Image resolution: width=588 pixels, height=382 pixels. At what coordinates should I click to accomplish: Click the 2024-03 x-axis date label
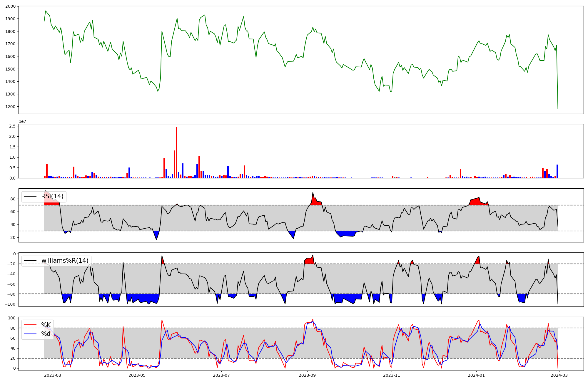tap(559, 375)
